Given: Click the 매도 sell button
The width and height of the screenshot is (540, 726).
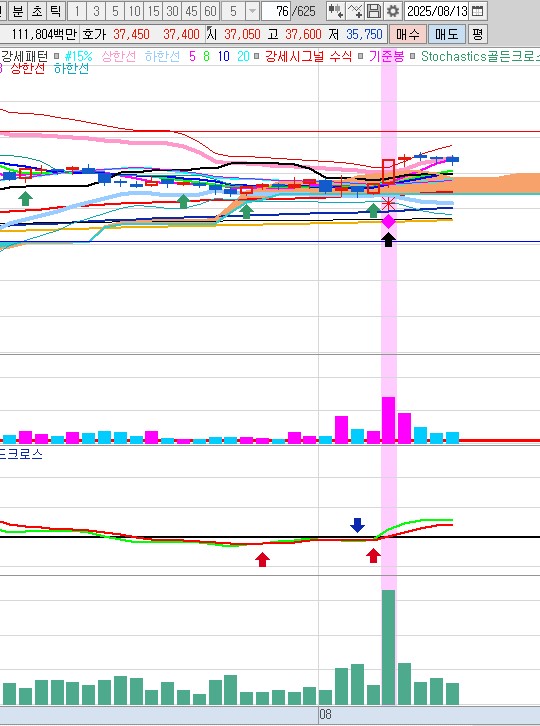Looking at the screenshot, I should point(446,34).
